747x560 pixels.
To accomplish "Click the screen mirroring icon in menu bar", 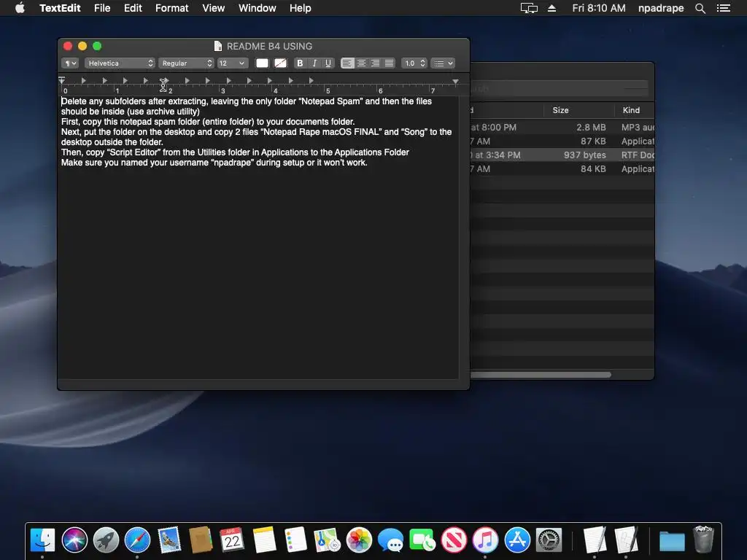I will click(529, 8).
